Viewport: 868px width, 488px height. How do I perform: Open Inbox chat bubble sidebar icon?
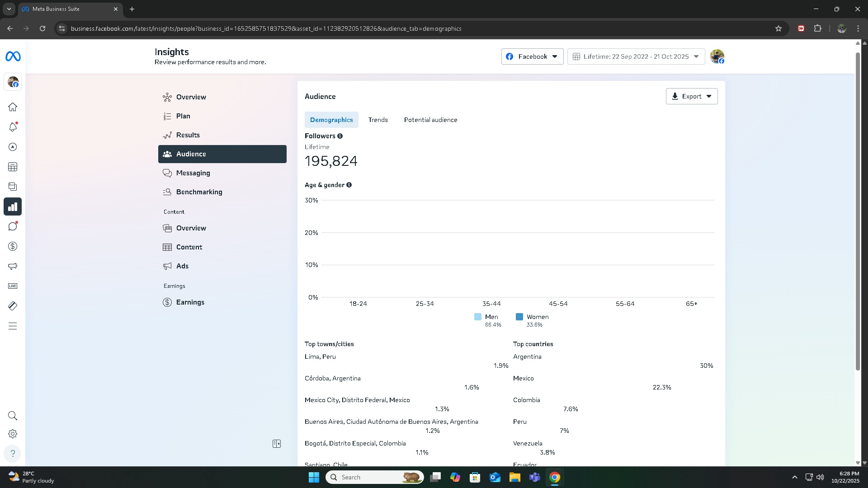pos(13,226)
